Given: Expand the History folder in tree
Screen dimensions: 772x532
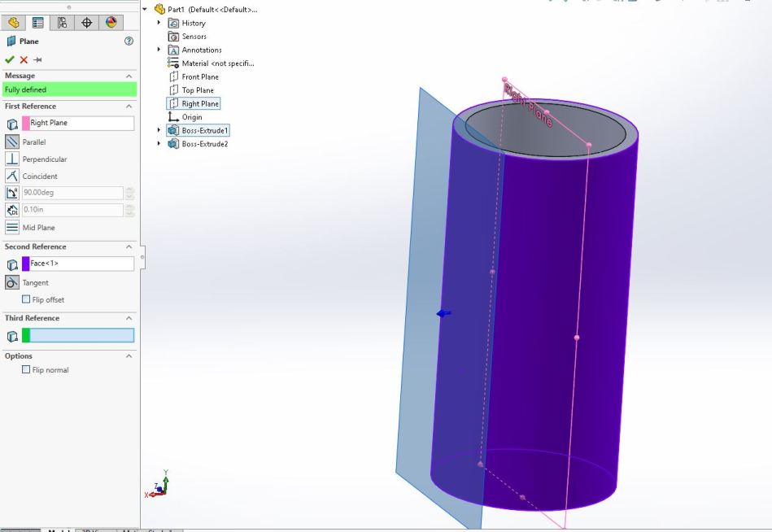Looking at the screenshot, I should 159,23.
